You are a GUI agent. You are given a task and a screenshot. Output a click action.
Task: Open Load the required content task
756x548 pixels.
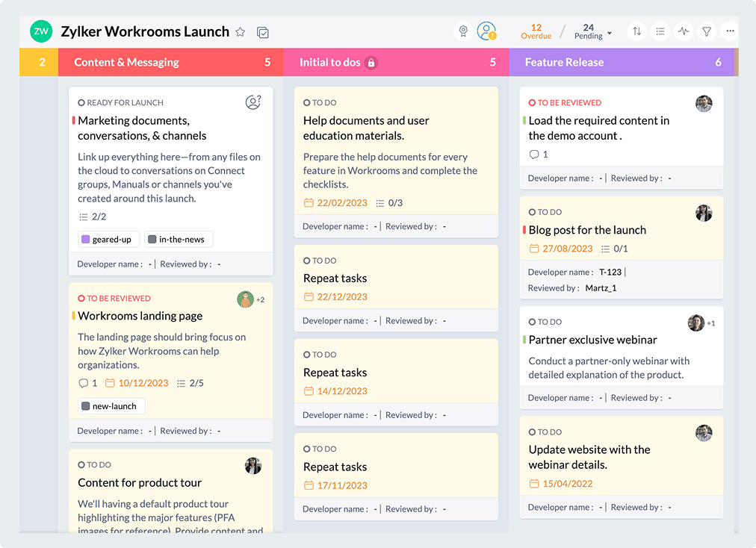[x=599, y=128]
